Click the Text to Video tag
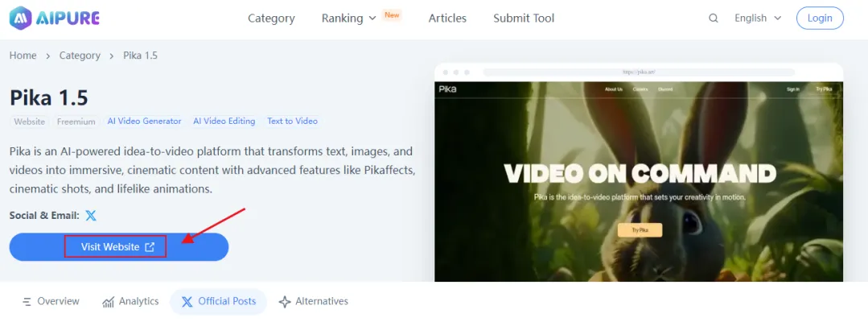 pos(292,121)
